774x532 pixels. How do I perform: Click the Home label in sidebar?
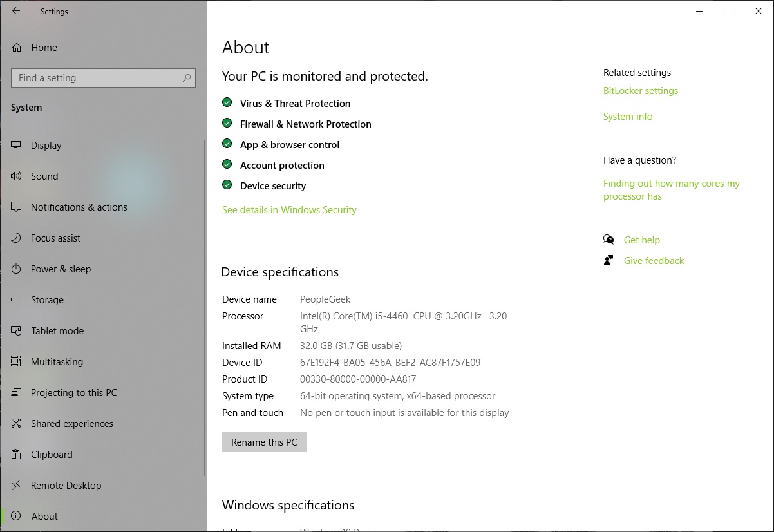point(44,48)
